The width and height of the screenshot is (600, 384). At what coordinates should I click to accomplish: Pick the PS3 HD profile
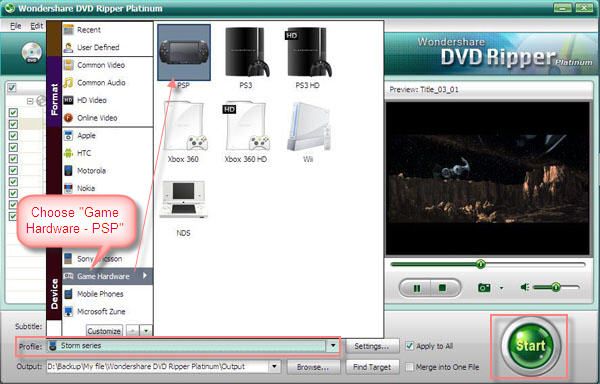pos(308,53)
